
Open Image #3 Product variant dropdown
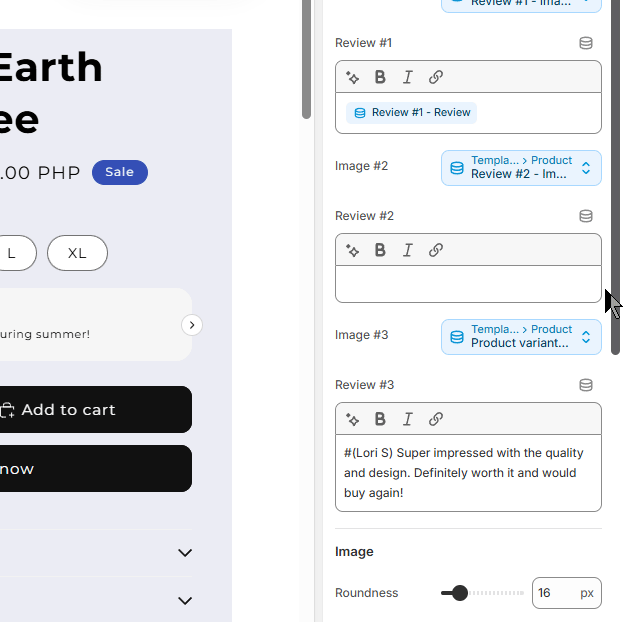(521, 337)
